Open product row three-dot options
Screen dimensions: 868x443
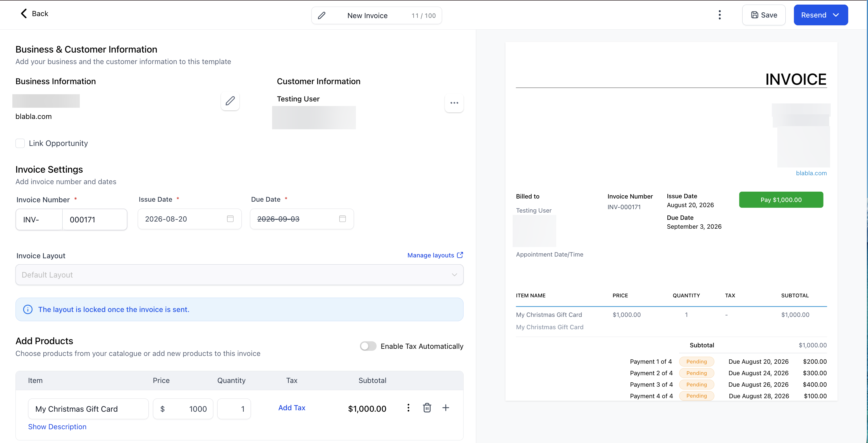pos(408,408)
